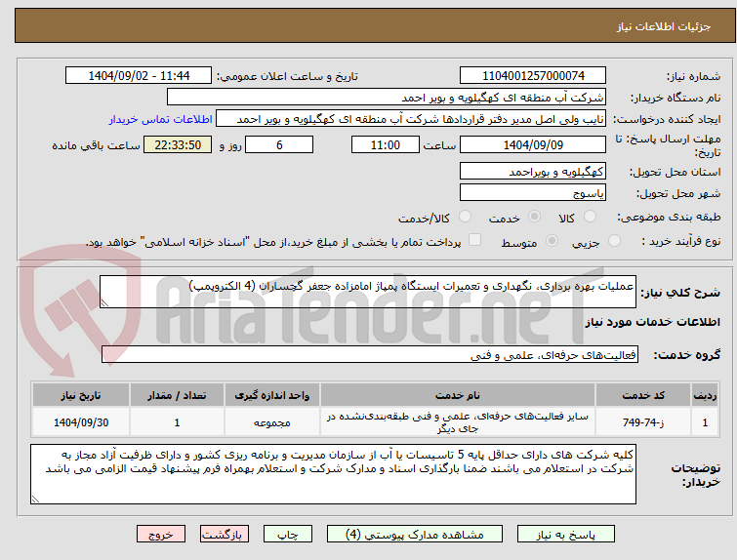Click the تعداد / مقدار column header
This screenshot has width=737, height=560.
pos(177,395)
